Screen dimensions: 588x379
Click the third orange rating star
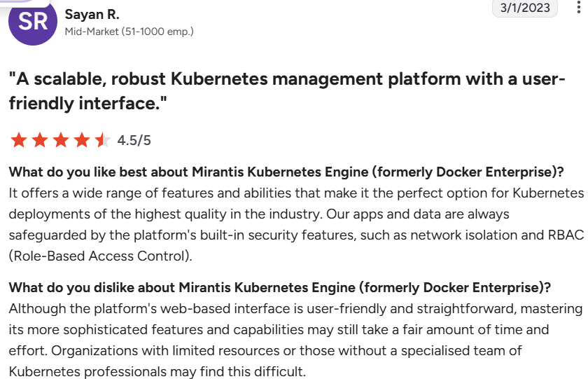61,140
